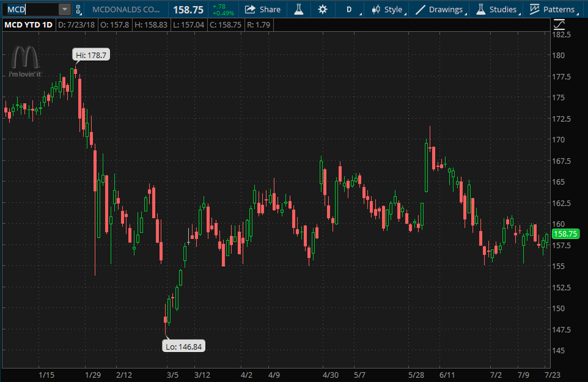Click the Share button

pos(262,9)
